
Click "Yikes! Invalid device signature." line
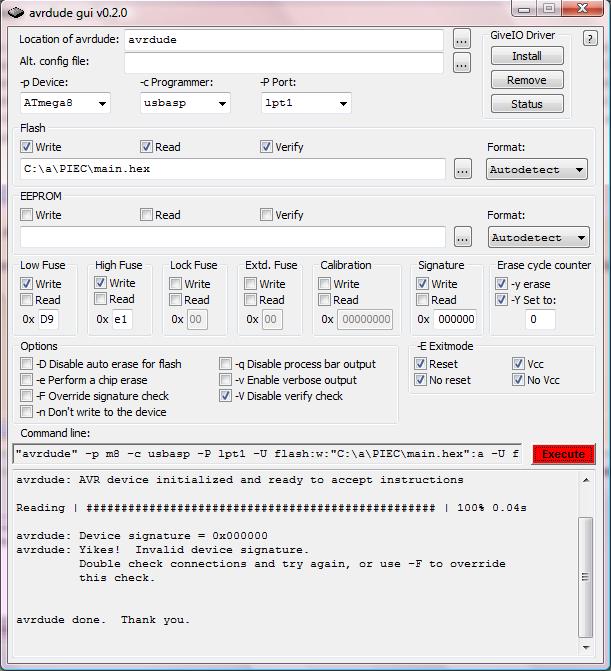point(194,549)
